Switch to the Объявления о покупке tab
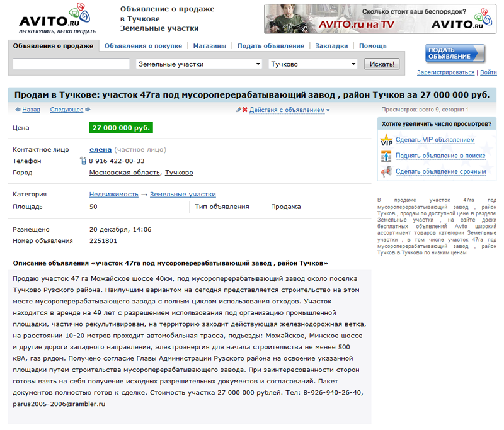The height and width of the screenshot is (430, 504). [143, 46]
